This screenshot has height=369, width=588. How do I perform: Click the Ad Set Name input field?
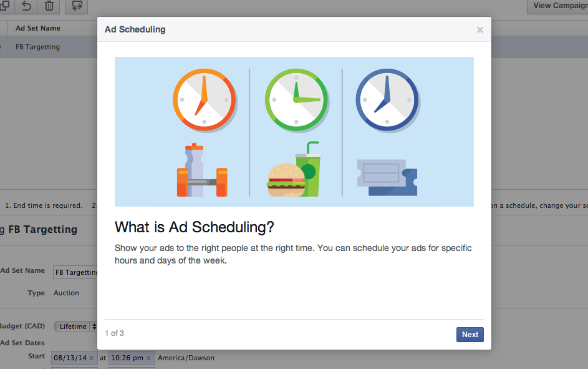pos(76,272)
